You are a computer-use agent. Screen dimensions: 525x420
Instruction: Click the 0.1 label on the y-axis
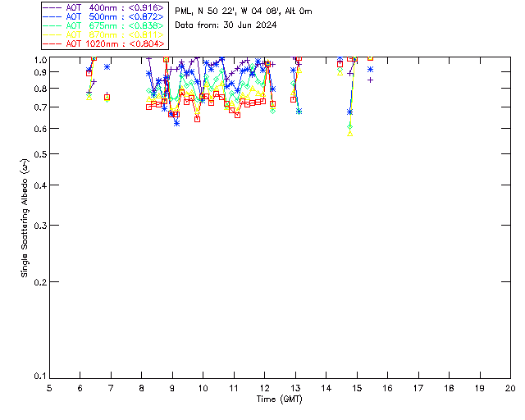tap(38, 377)
